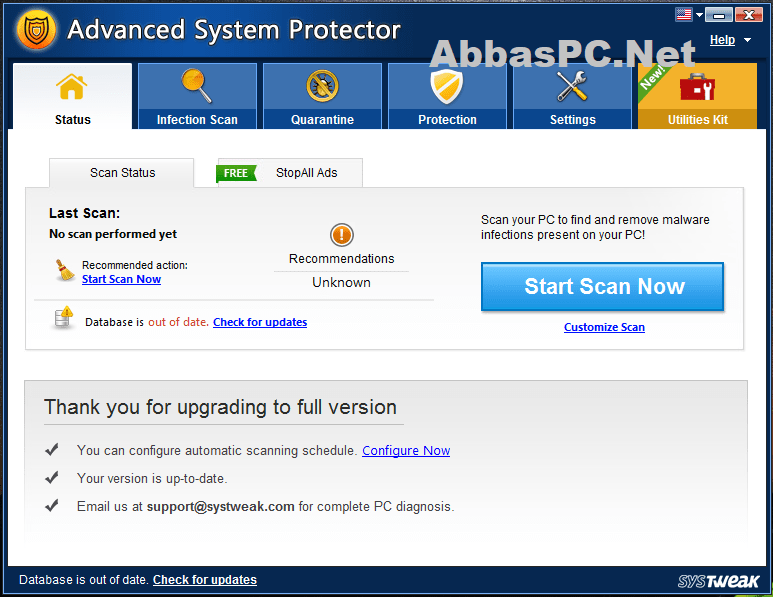Click the Status home icon
The height and width of the screenshot is (597, 773).
click(x=72, y=86)
